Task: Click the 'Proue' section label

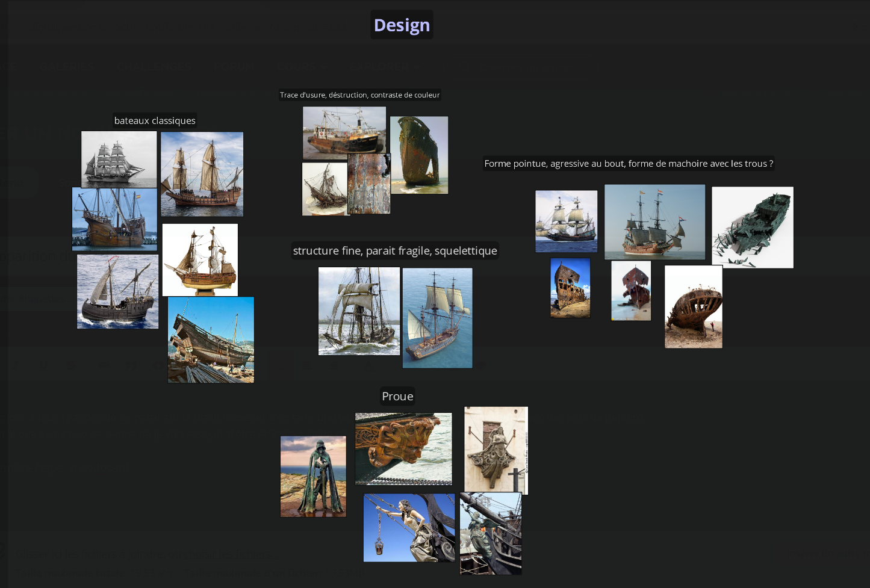Action: (x=397, y=397)
